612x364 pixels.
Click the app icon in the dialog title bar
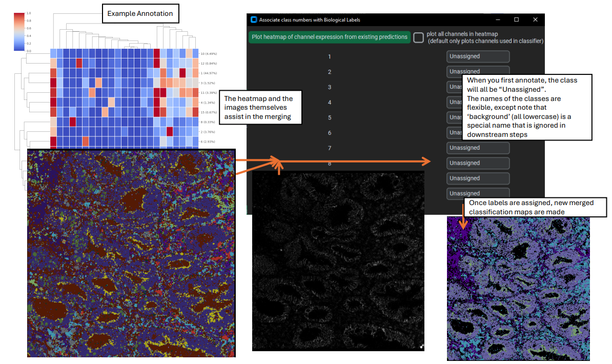tap(254, 19)
